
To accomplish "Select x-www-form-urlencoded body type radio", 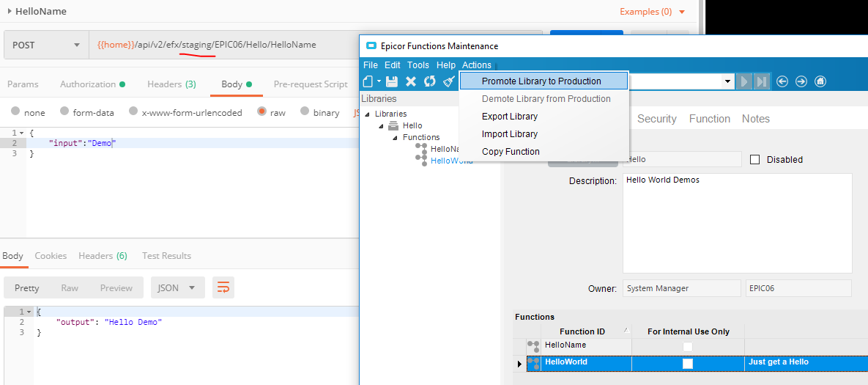I will (x=133, y=111).
